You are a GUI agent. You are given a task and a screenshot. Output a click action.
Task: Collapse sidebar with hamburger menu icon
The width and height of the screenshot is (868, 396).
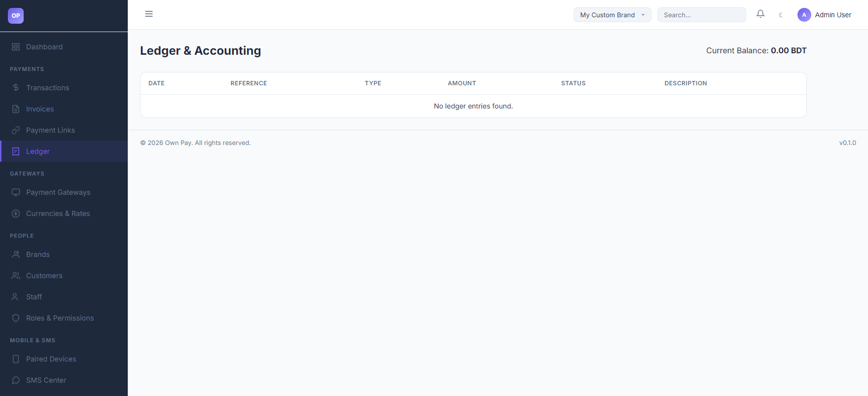click(x=149, y=14)
